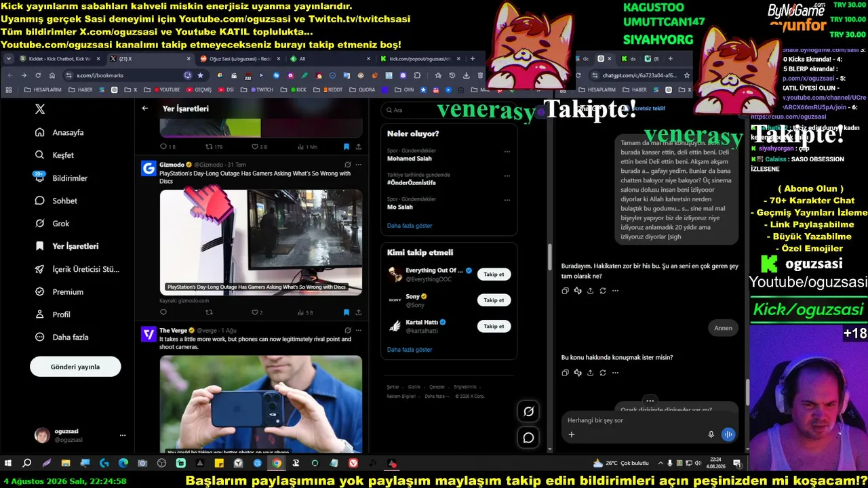Follow the Kartal Hattı account
The width and height of the screenshot is (868, 488).
point(494,326)
